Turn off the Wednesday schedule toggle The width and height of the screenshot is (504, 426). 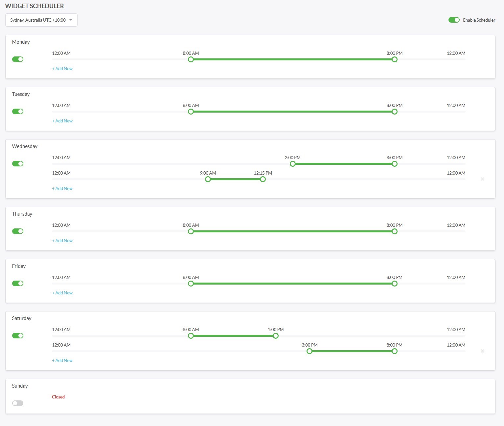[x=18, y=164]
